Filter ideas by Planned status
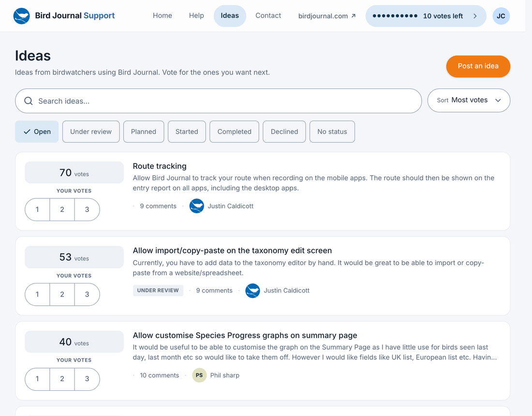 coord(144,132)
